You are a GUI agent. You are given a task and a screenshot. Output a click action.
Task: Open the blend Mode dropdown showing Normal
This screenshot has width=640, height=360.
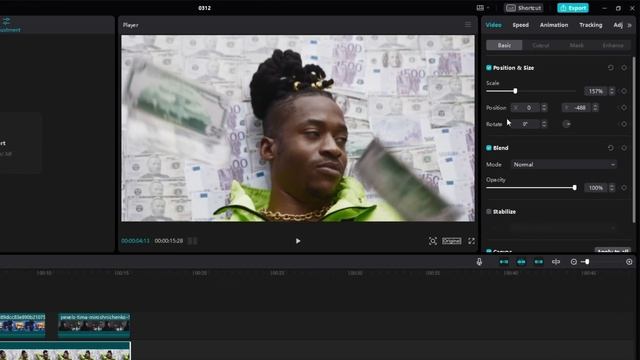tap(564, 164)
